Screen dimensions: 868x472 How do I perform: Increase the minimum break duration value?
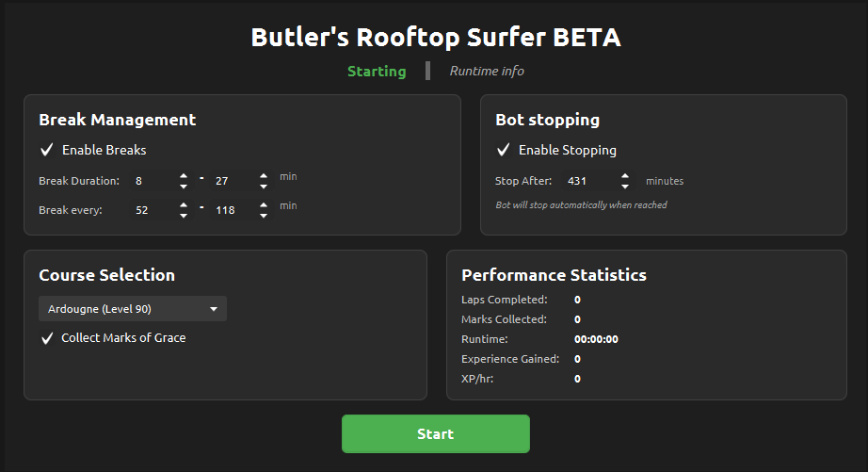[x=184, y=175]
